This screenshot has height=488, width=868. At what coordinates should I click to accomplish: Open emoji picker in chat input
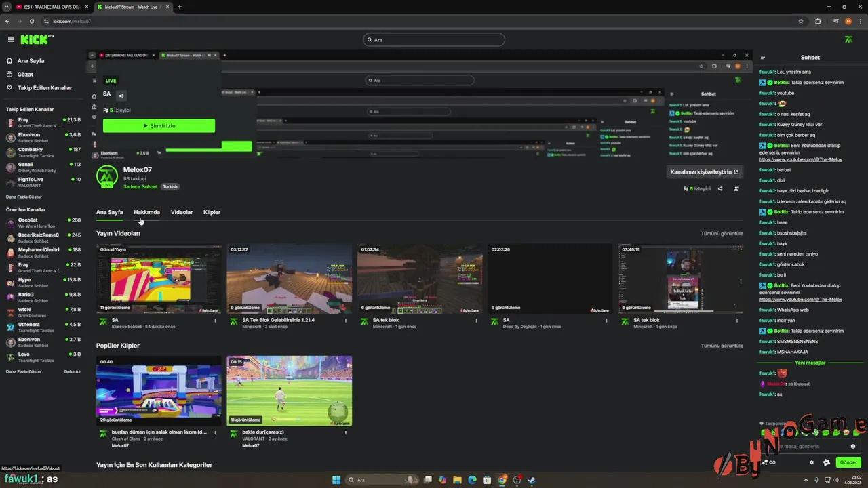coord(853,446)
